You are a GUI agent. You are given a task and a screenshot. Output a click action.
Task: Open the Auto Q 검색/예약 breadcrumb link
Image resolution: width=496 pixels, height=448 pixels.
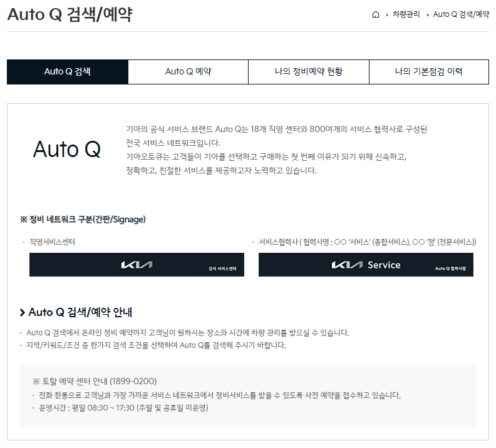(x=461, y=14)
